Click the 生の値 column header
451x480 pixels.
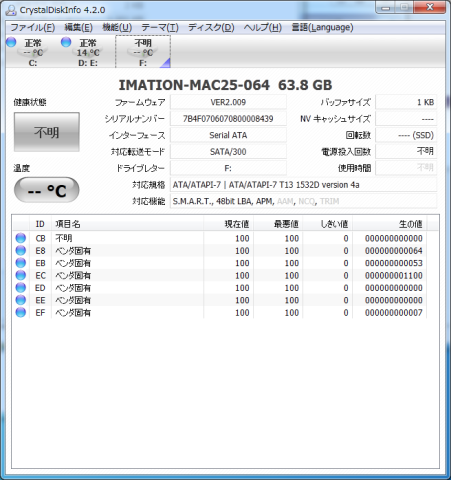pyautogui.click(x=390, y=224)
